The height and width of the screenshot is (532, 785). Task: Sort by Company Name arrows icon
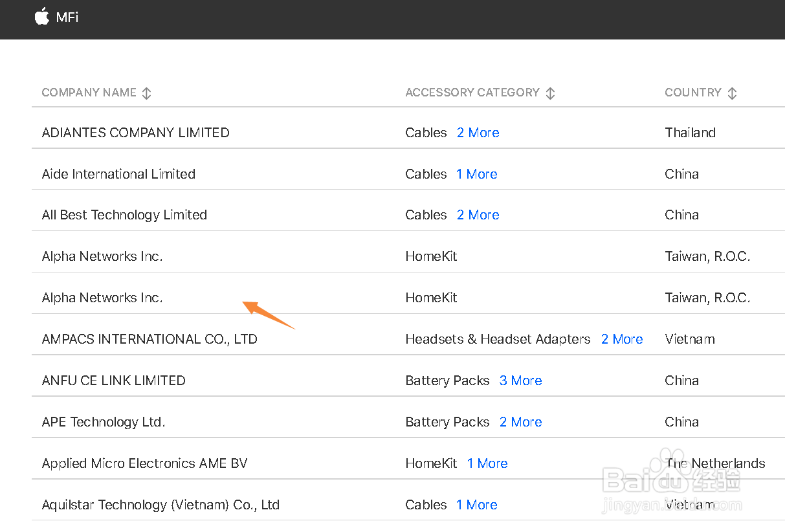click(147, 93)
